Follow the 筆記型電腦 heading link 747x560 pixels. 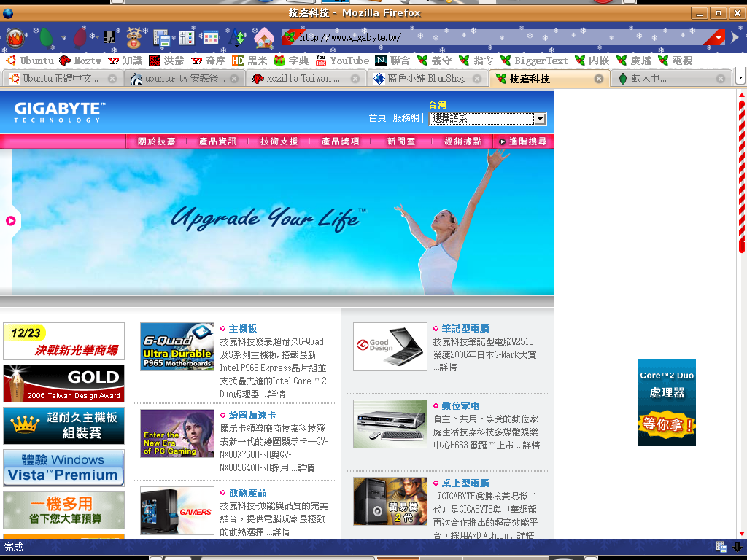[x=465, y=329]
